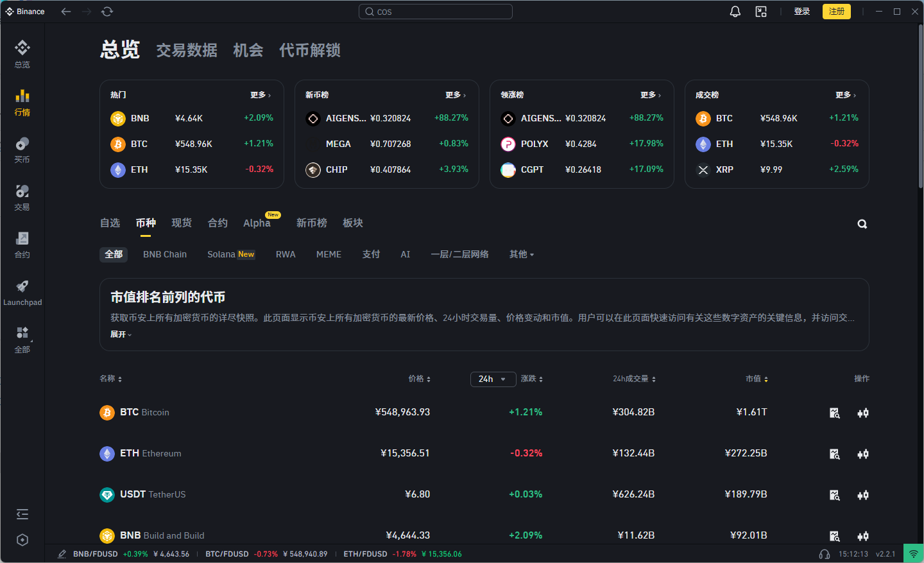
Task: Open CHIP in the 新币榜 card
Action: click(387, 169)
